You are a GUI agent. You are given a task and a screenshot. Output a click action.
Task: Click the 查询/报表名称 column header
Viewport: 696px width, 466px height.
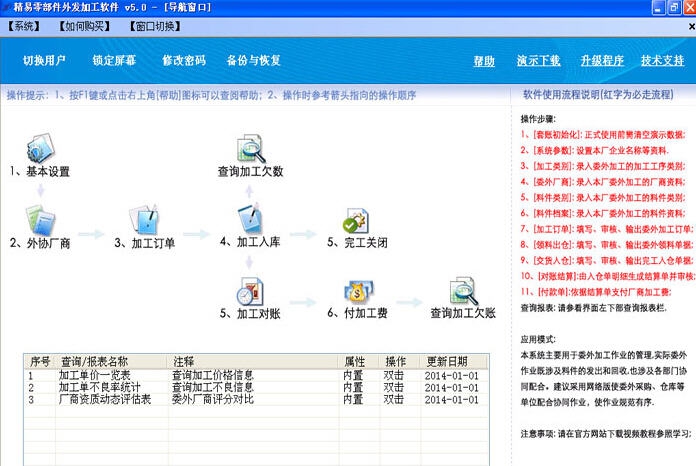[x=112, y=361]
